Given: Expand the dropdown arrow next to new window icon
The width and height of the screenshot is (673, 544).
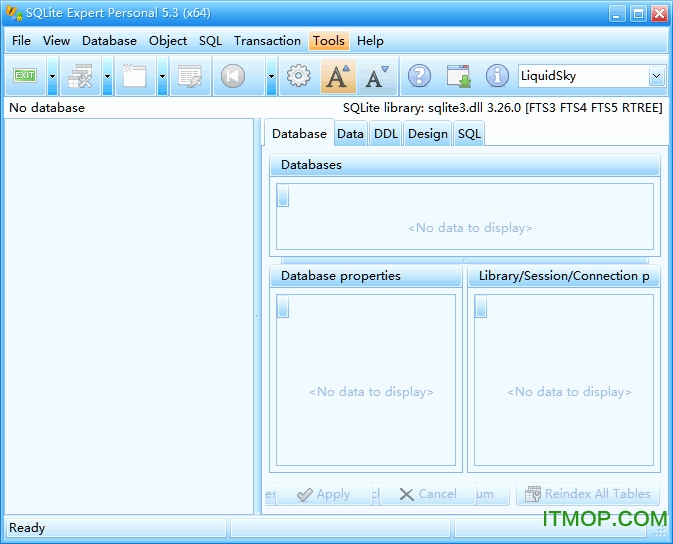Looking at the screenshot, I should pos(162,76).
